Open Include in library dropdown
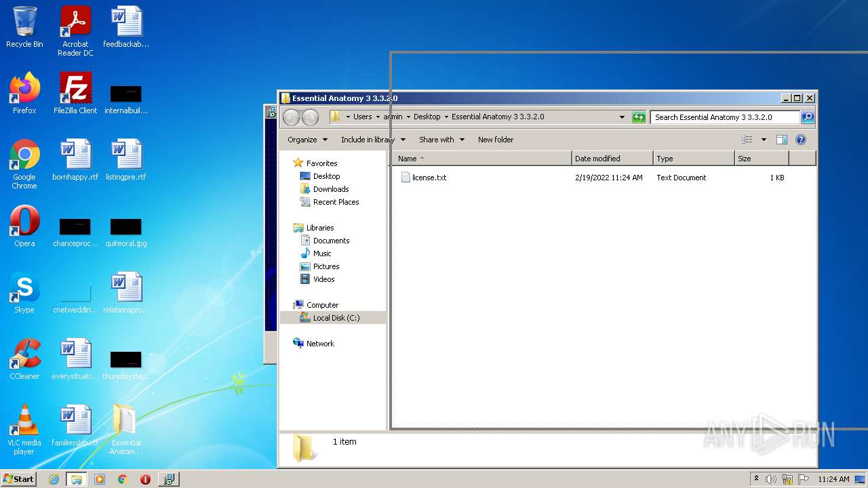The height and width of the screenshot is (488, 868). pyautogui.click(x=373, y=140)
